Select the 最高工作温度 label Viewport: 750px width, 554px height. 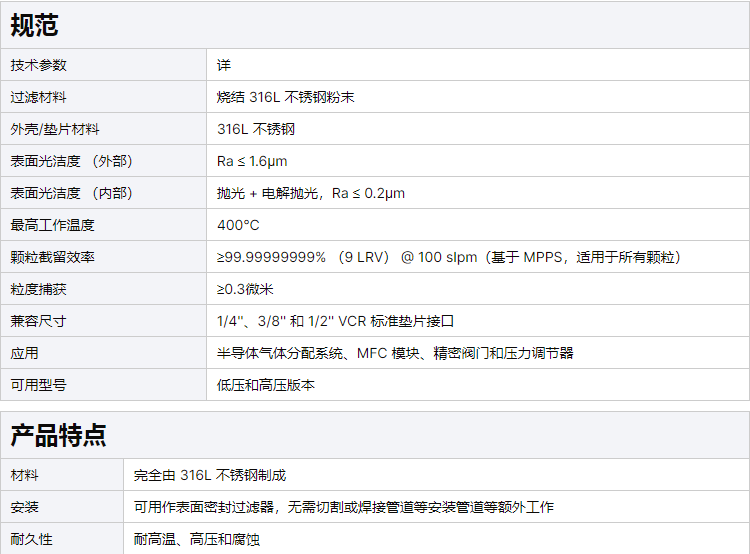(52, 225)
